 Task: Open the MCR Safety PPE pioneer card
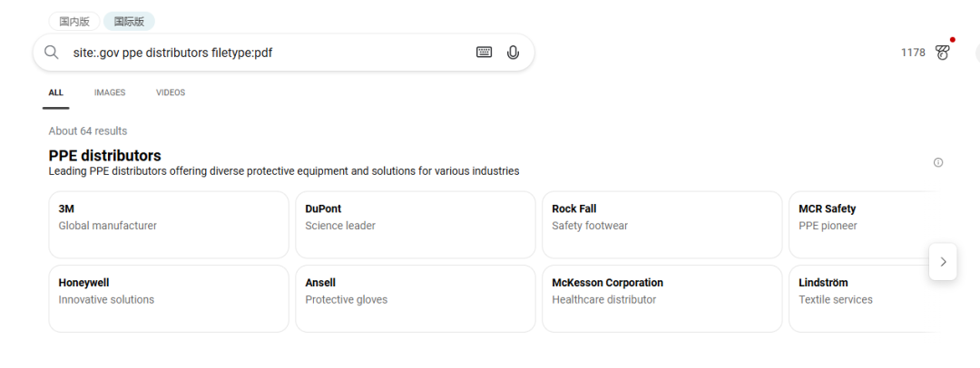coord(862,225)
